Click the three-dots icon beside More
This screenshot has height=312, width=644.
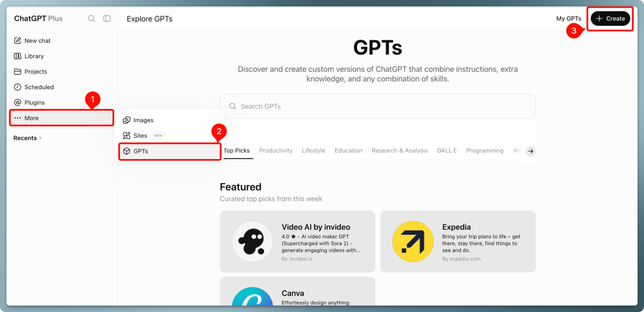pos(17,118)
